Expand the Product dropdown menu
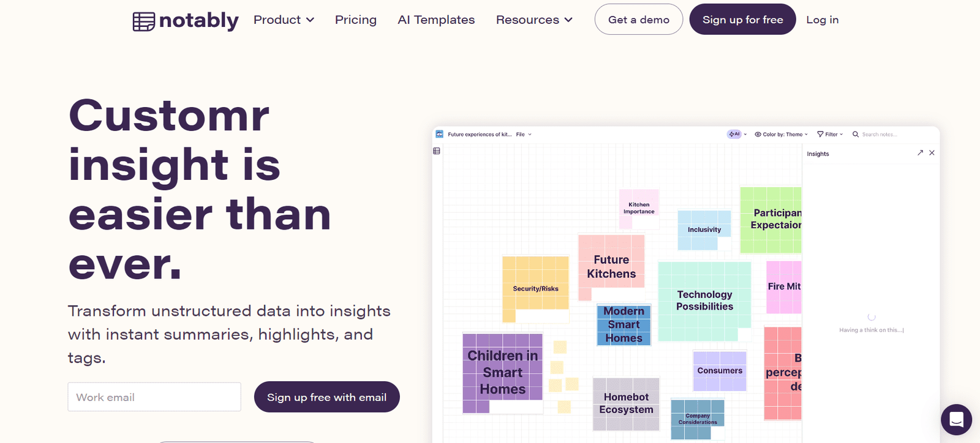Viewport: 980px width, 443px height. click(x=284, y=20)
